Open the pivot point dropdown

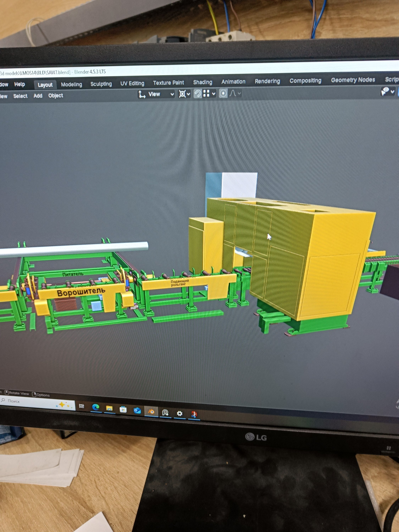pos(184,94)
